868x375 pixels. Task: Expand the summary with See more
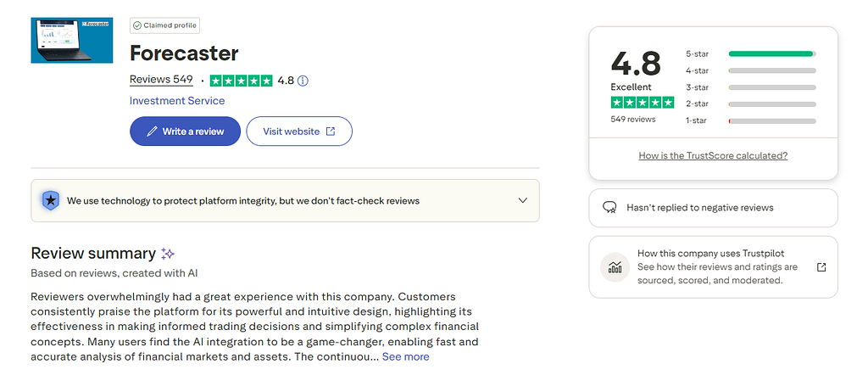(x=405, y=356)
